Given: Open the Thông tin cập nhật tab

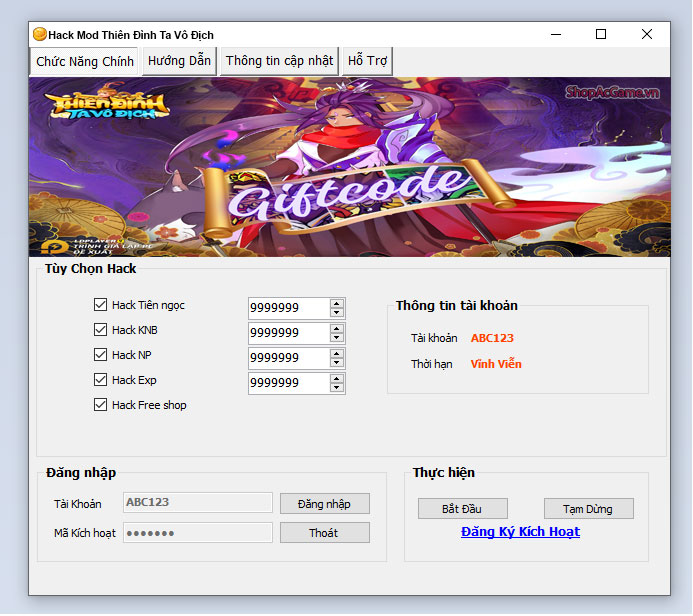Looking at the screenshot, I should click(279, 61).
